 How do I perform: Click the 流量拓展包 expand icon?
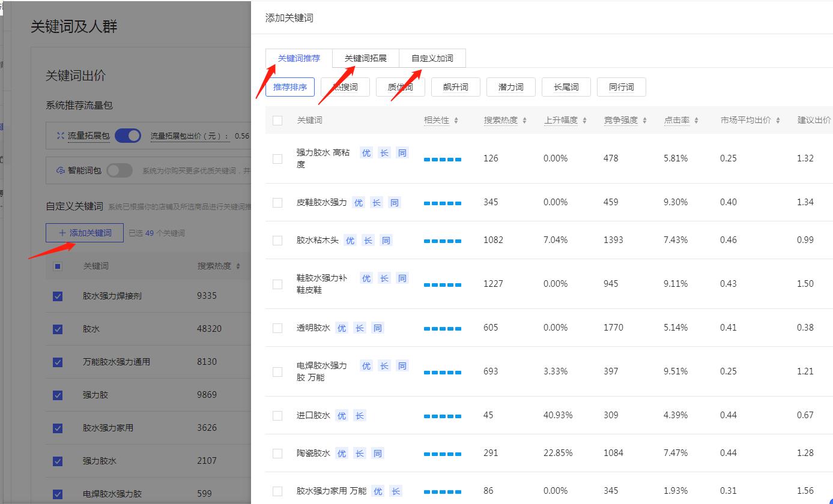(60, 136)
